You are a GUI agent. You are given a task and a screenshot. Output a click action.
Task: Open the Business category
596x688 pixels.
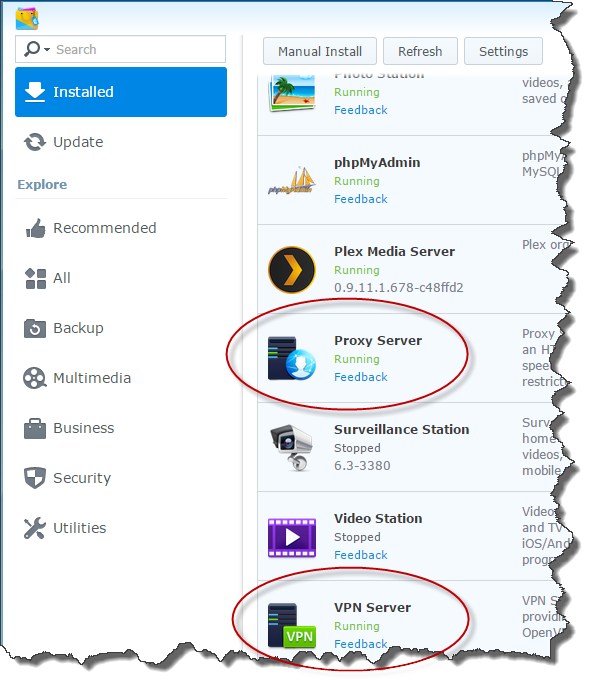[x=121, y=428]
